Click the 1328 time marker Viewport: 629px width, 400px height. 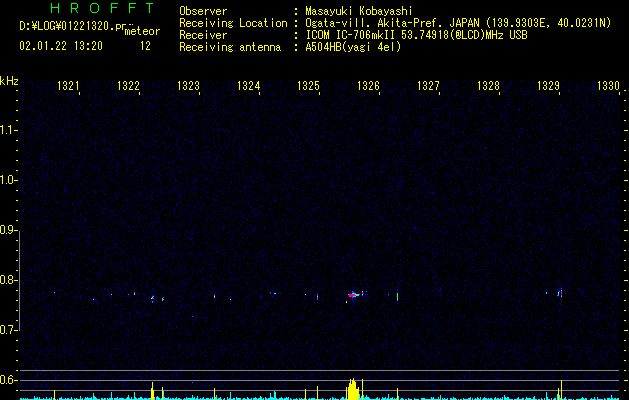(488, 86)
